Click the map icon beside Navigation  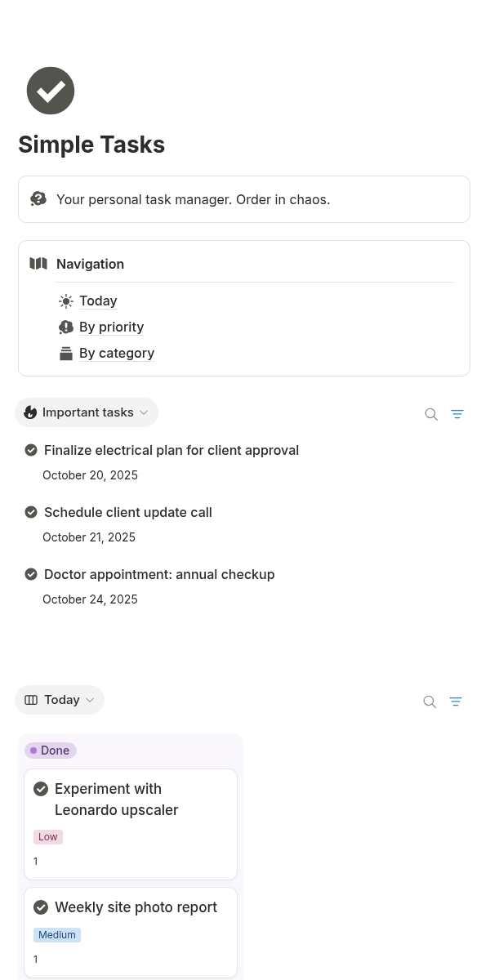pyautogui.click(x=38, y=264)
